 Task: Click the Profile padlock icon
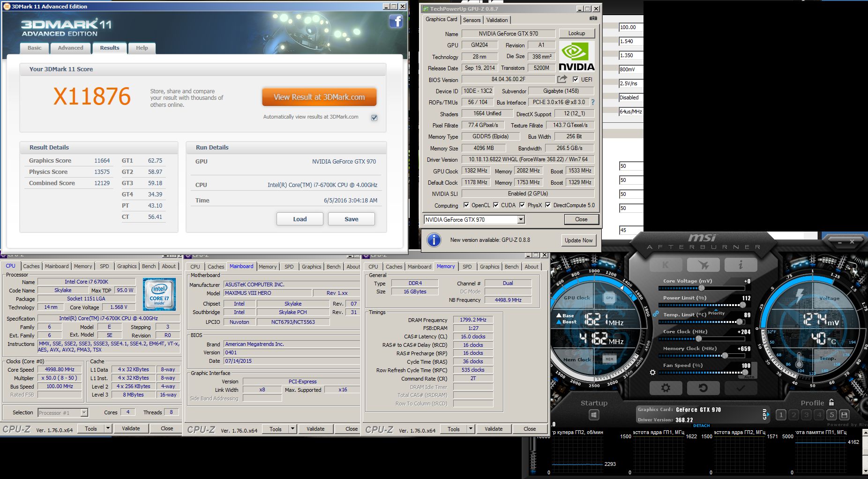(831, 402)
